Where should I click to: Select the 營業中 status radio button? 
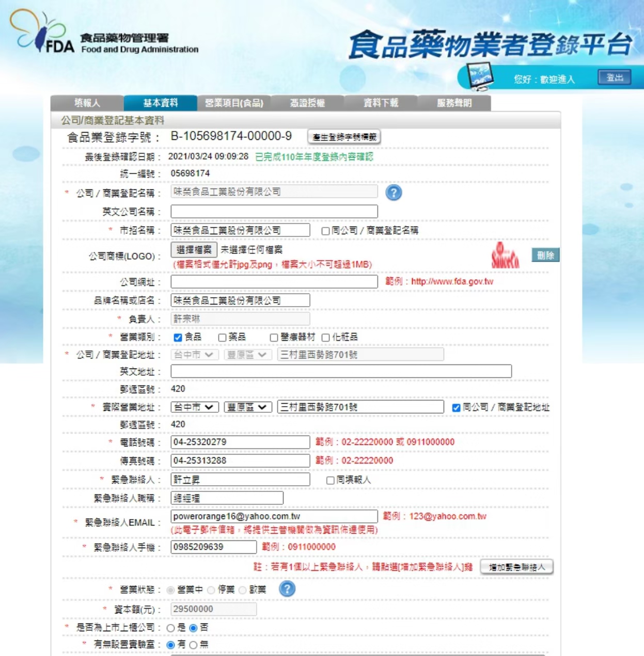coord(171,590)
